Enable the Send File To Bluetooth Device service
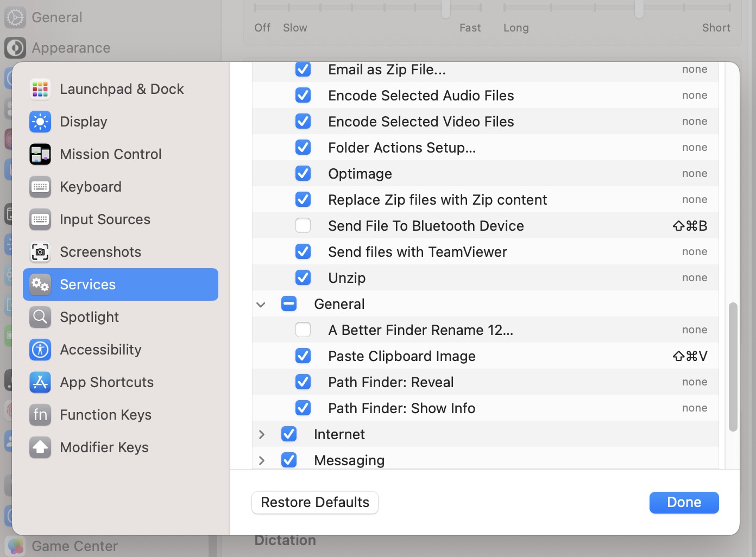The image size is (756, 557). tap(303, 225)
